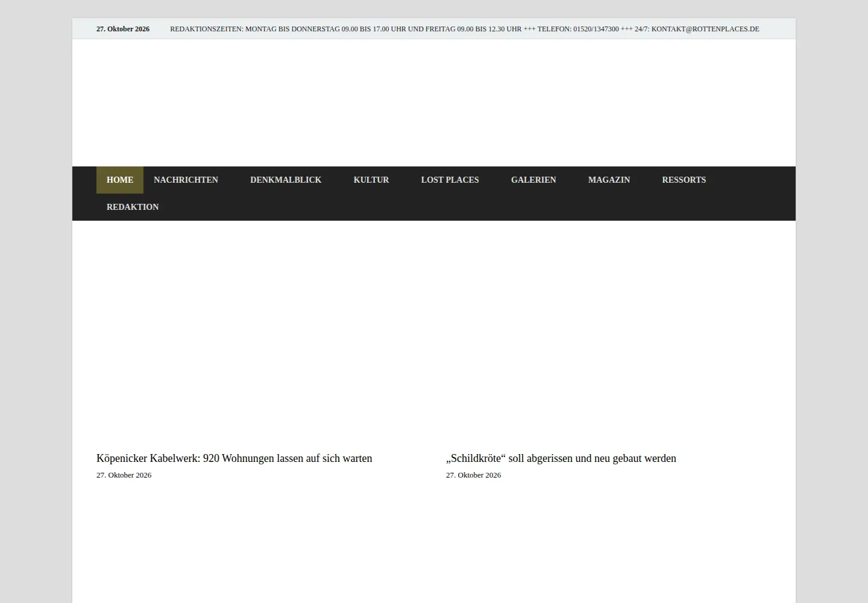Viewport: 868px width, 603px height.
Task: Go to the DENKMALBLICK section
Action: pyautogui.click(x=286, y=180)
